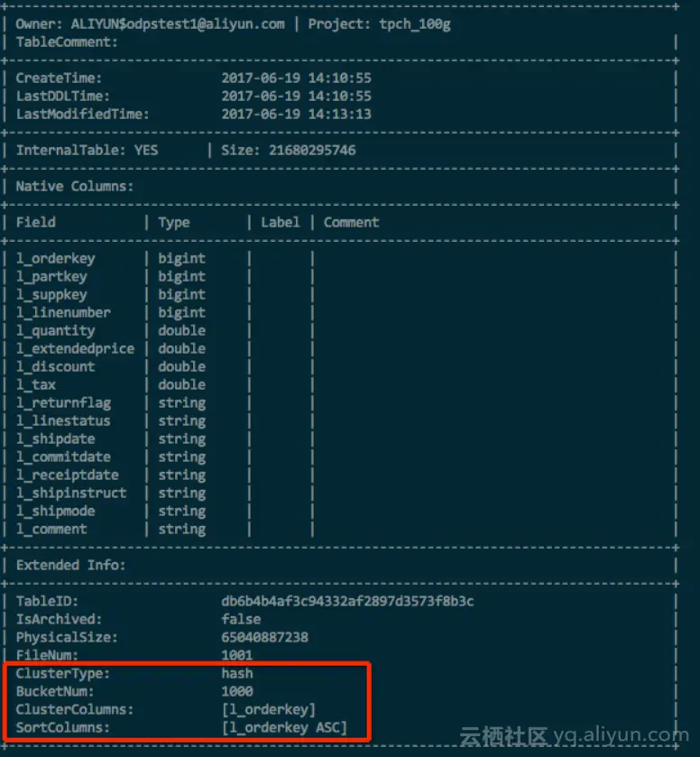The height and width of the screenshot is (757, 700).
Task: Select TableID value db6b4b4af3c94332af2897d3573f8b3c
Action: 347,601
